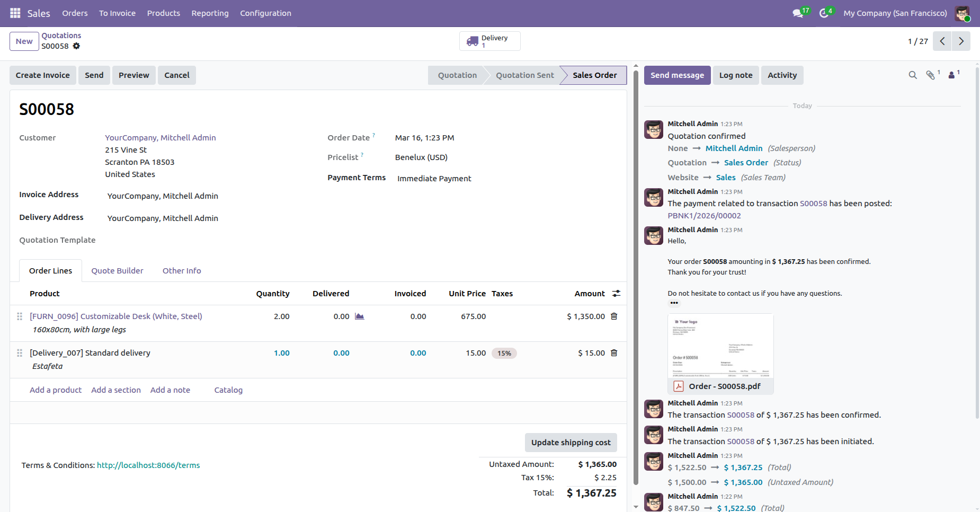Open forecast chart icon for desk line
980x512 pixels.
click(359, 316)
